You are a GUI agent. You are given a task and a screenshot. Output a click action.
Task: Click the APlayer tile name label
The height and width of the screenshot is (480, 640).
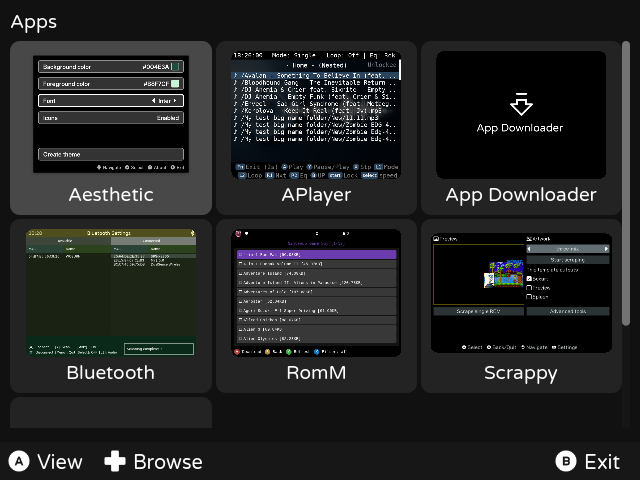pos(316,195)
